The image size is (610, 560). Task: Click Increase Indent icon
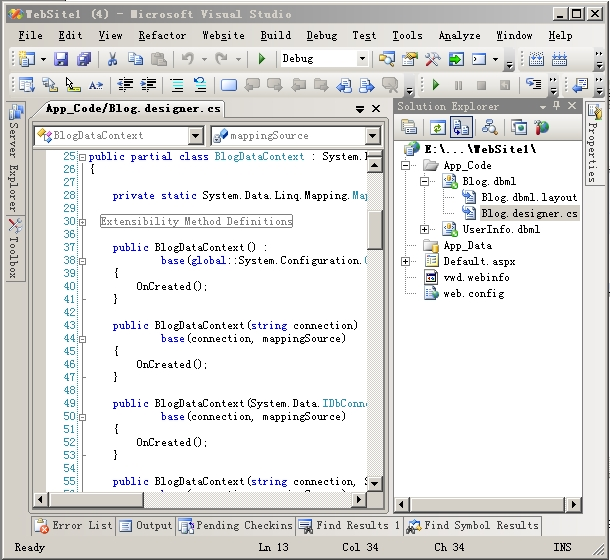tap(148, 84)
